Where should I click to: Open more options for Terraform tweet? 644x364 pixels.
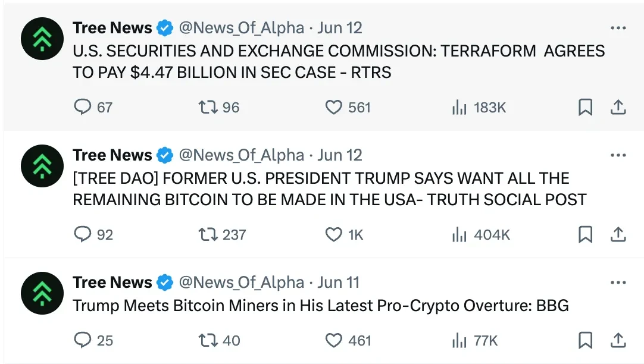(618, 28)
